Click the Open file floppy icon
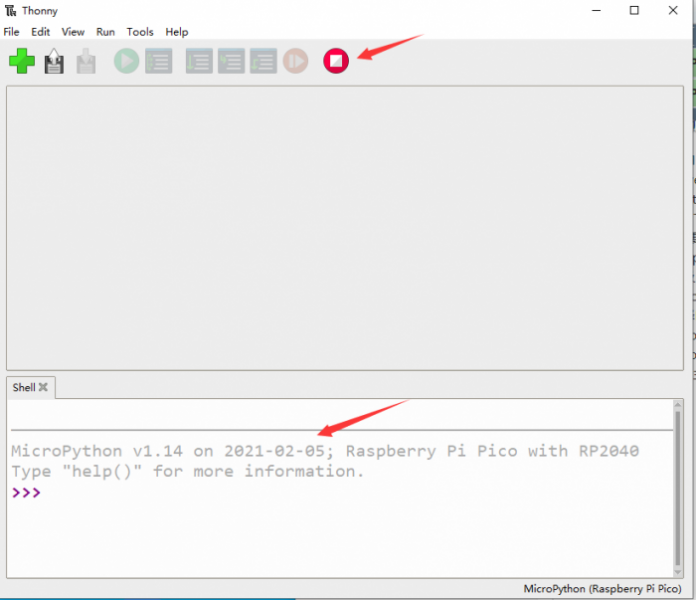Screen dimensions: 696x600 54,62
